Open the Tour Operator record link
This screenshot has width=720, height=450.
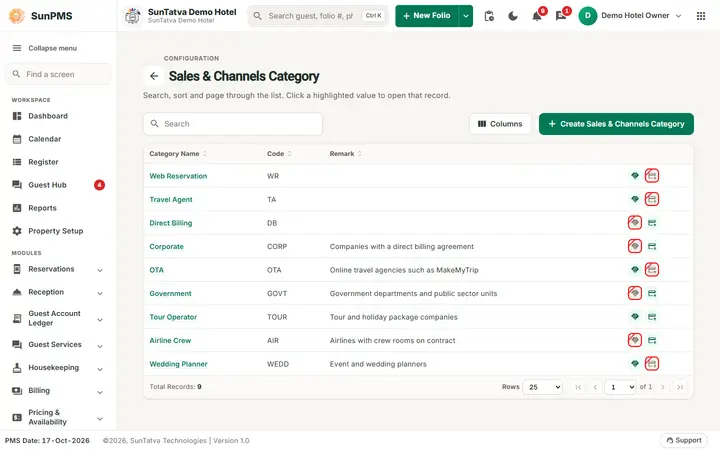pos(173,317)
